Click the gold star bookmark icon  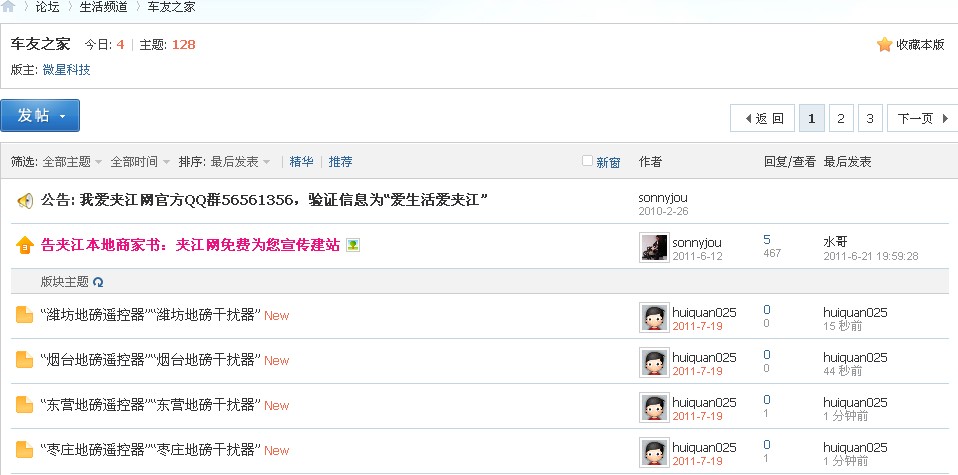pyautogui.click(x=884, y=44)
